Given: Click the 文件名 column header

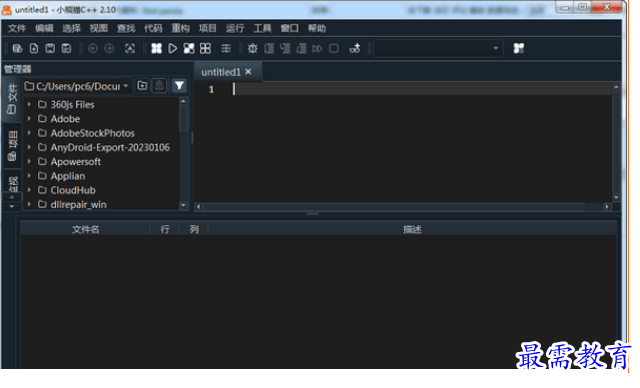Looking at the screenshot, I should click(x=85, y=229).
